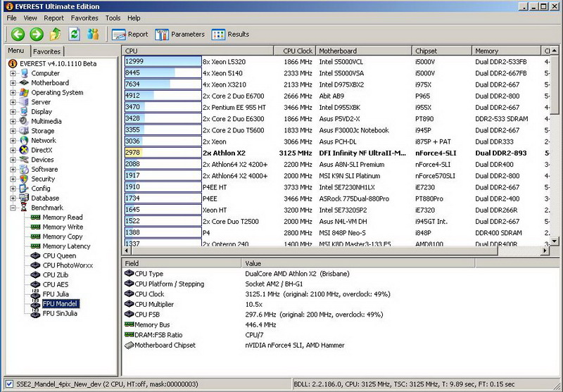Click the Report toolbar button
The image size is (563, 392).
point(130,34)
